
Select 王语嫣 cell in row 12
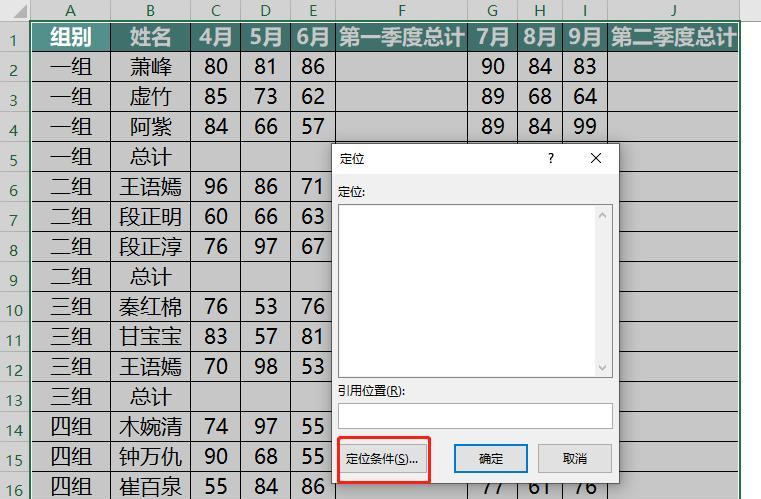point(150,366)
